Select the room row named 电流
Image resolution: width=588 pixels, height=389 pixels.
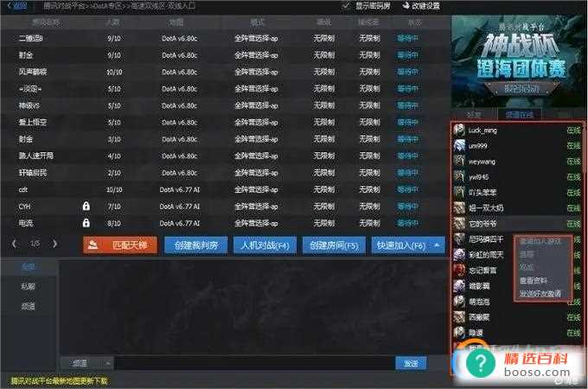click(225, 223)
